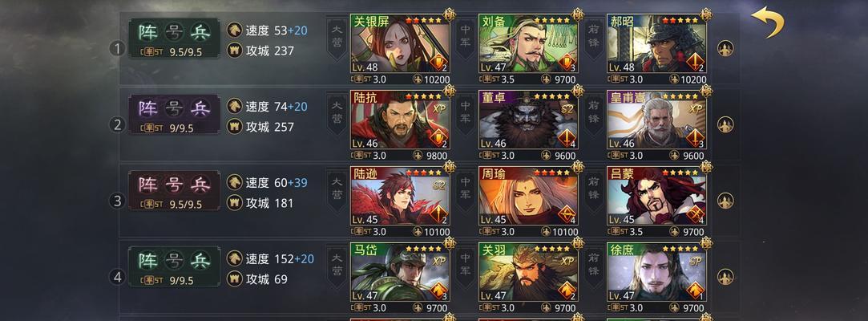Select the number 4 team row marker

click(x=117, y=277)
